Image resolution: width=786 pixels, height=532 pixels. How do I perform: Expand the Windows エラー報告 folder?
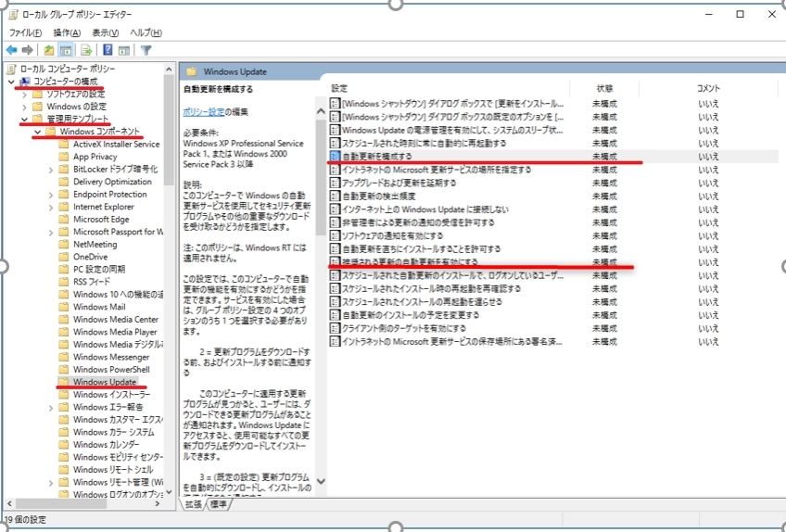pos(51,408)
